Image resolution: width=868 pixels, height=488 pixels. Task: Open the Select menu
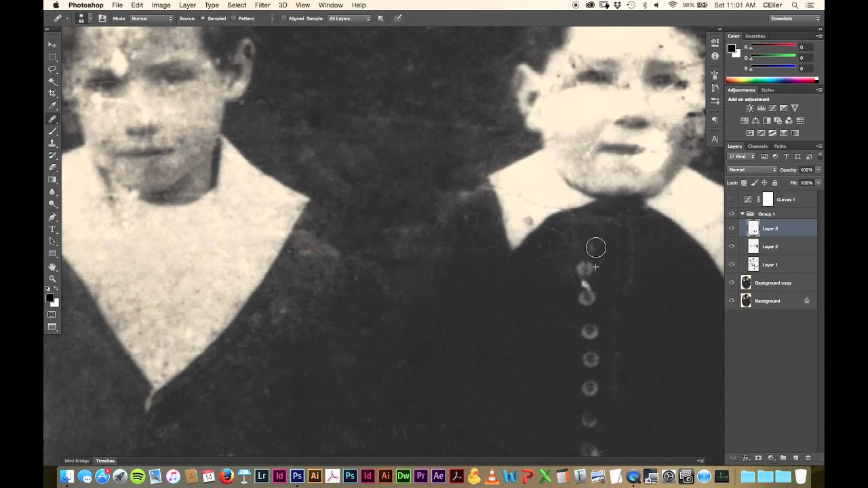(237, 5)
